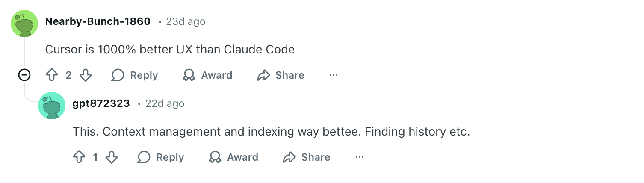
Task: Downvote Nearby-Bunch-1860's comment
Action: tap(86, 75)
